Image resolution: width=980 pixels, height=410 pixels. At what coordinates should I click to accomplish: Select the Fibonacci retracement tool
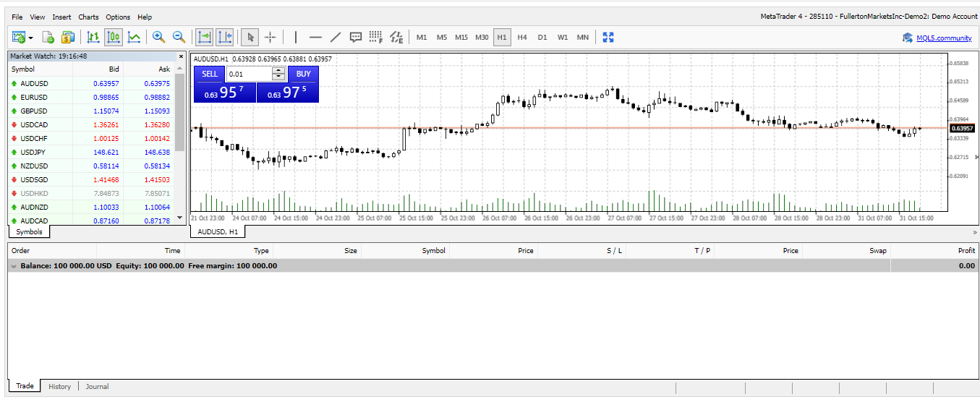[376, 37]
